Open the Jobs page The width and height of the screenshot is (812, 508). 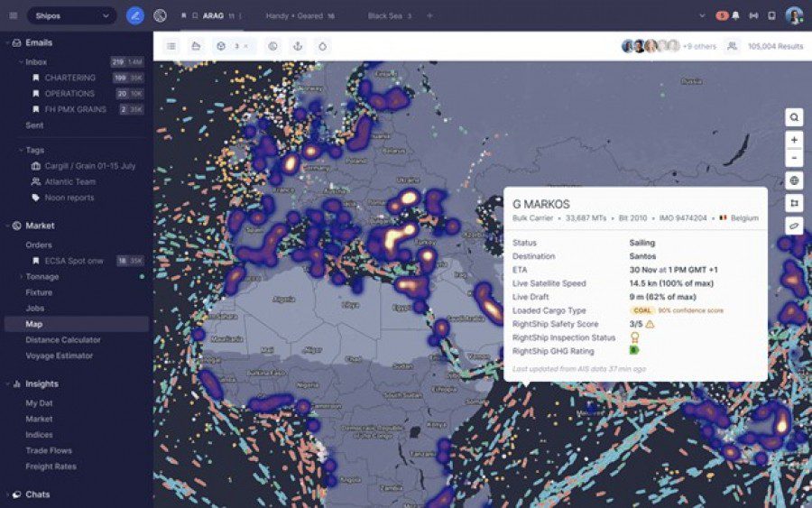click(35, 308)
